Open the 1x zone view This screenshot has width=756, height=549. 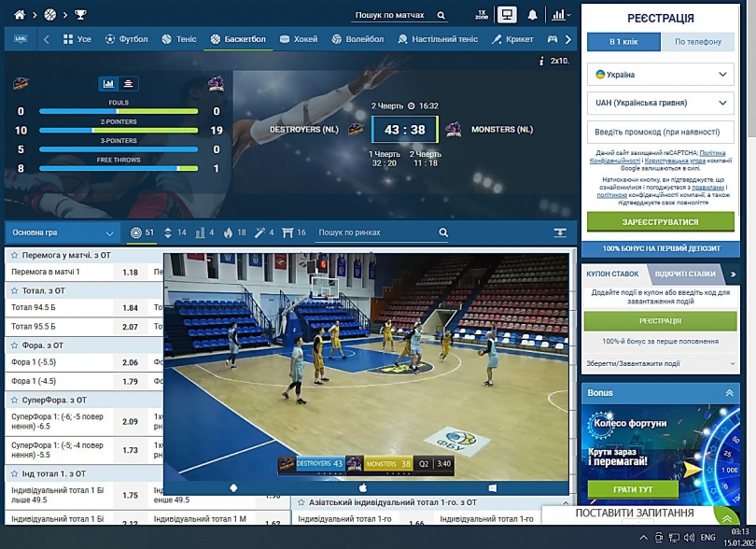482,15
